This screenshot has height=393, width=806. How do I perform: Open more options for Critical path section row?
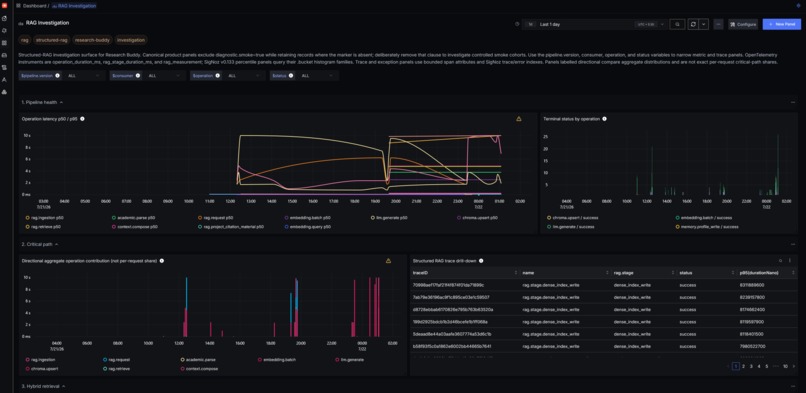(793, 244)
